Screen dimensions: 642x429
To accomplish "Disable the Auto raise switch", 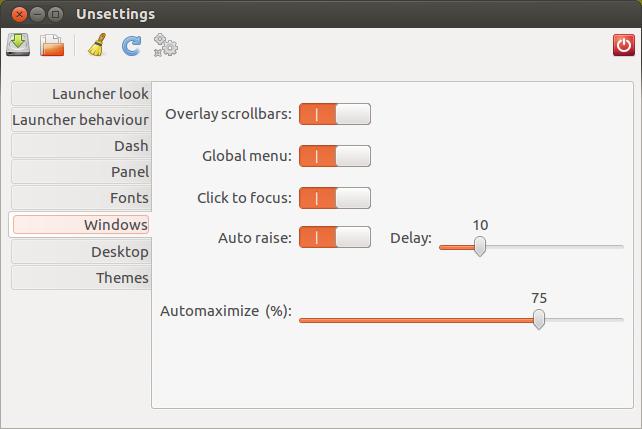I will point(335,237).
